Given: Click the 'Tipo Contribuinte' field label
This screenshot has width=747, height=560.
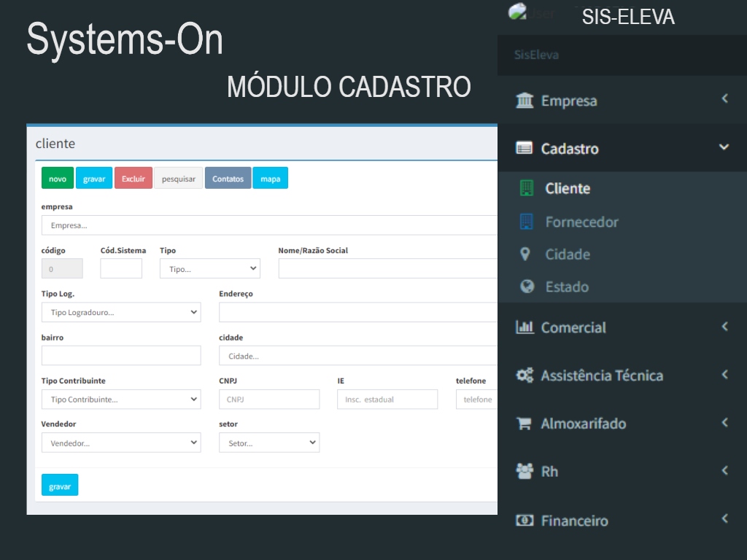Looking at the screenshot, I should pyautogui.click(x=74, y=381).
